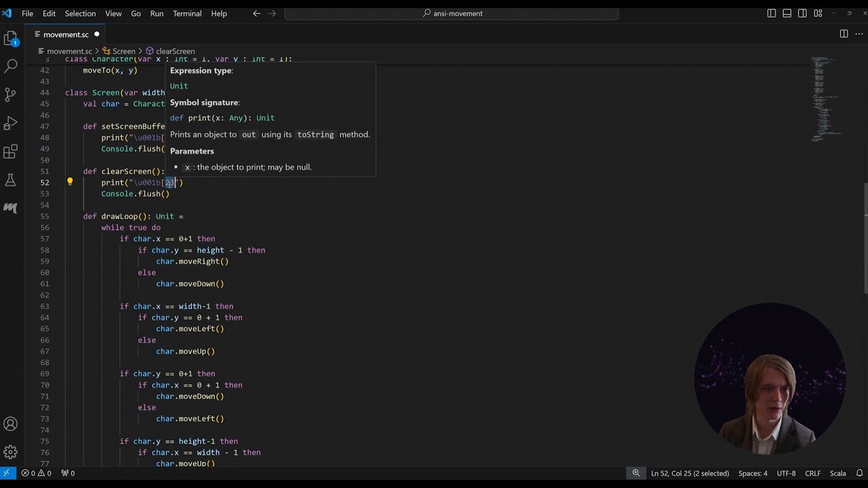
Task: Click 'def print(x: Any): Unit' in hover
Action: point(222,118)
